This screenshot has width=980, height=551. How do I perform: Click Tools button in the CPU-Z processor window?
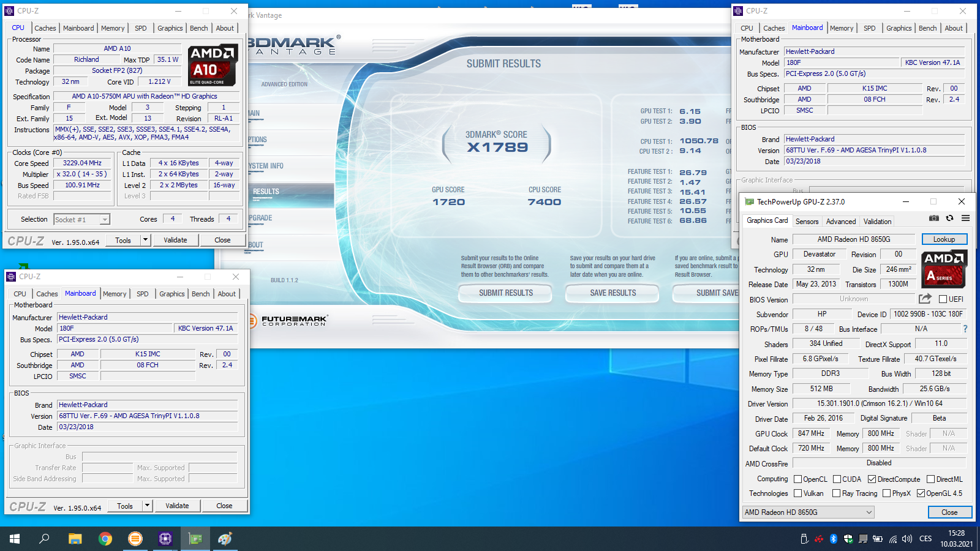pyautogui.click(x=123, y=240)
